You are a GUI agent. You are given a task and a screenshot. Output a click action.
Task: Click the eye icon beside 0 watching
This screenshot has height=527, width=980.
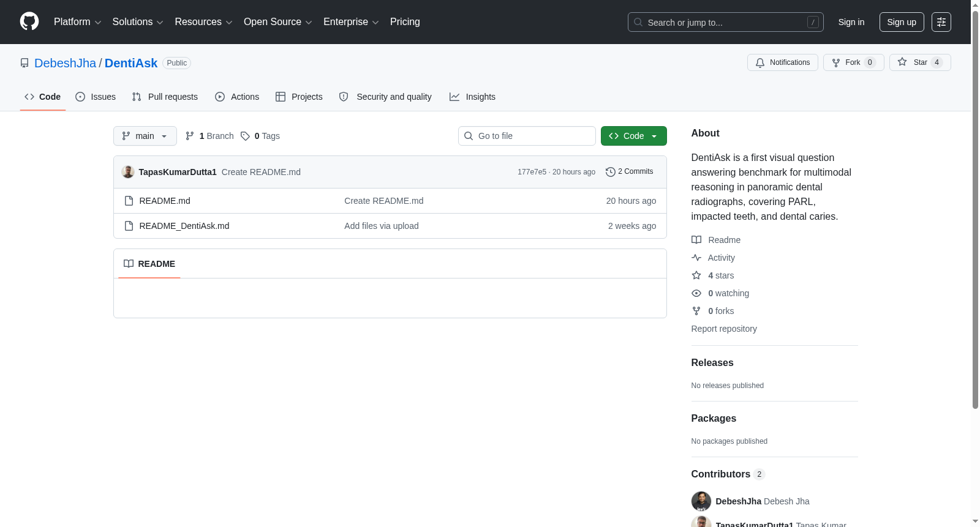pos(696,293)
